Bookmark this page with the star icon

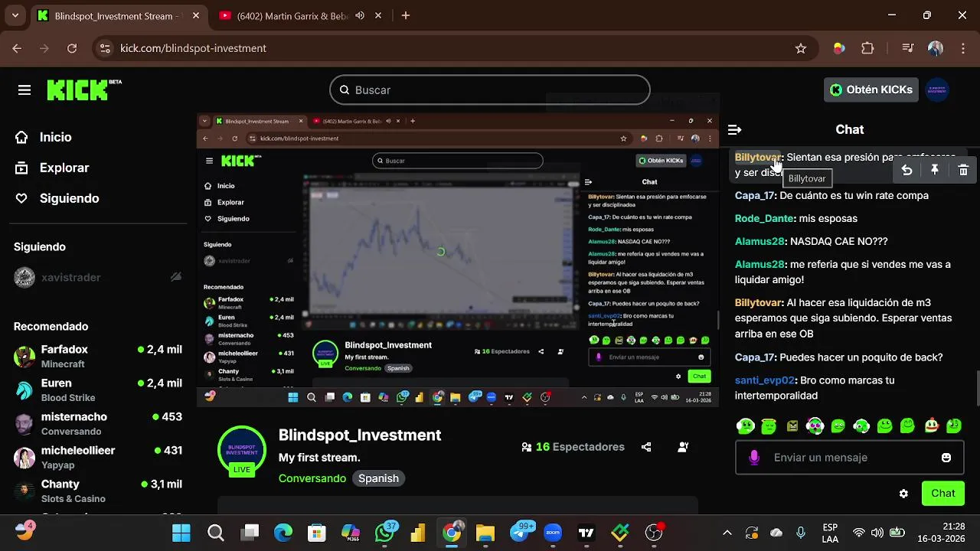pos(801,48)
